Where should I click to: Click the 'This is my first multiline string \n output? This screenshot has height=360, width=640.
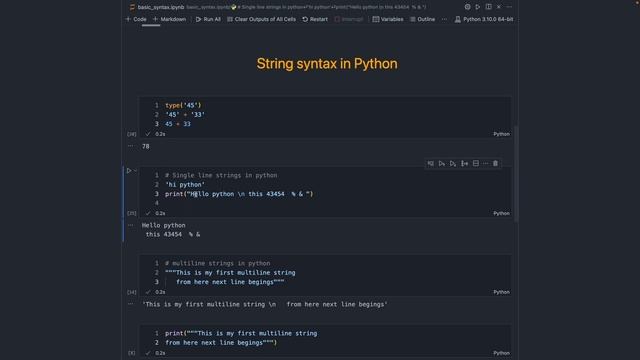pyautogui.click(x=264, y=304)
